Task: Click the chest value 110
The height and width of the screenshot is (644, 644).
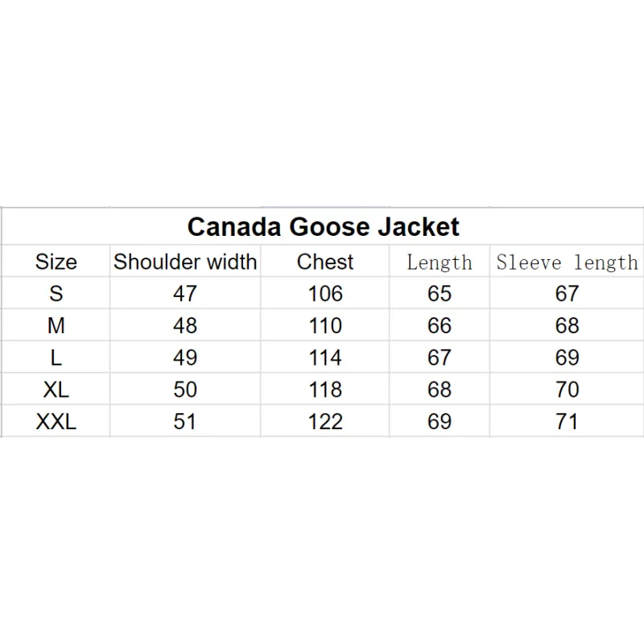Action: [x=325, y=325]
